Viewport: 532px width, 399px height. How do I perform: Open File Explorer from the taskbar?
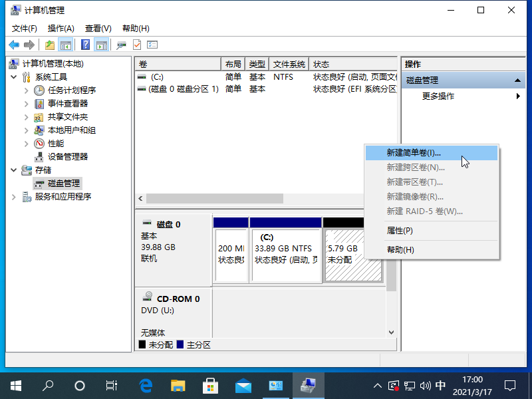pos(178,385)
